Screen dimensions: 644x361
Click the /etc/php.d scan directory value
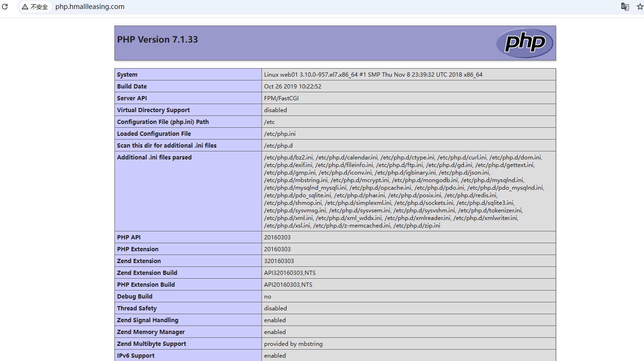click(x=278, y=146)
